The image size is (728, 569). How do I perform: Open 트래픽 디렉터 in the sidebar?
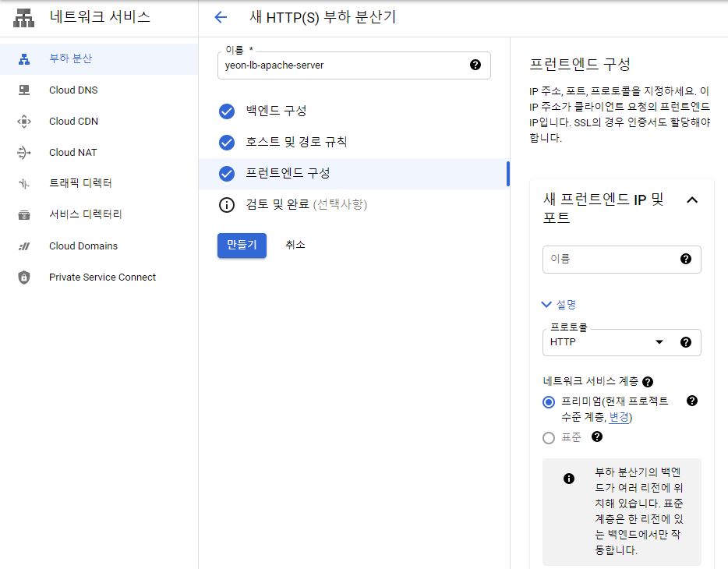99,184
